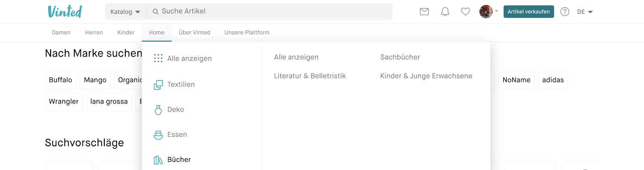Viewport: 644px width, 170px height.
Task: Select the adidas brand chip
Action: tap(553, 80)
